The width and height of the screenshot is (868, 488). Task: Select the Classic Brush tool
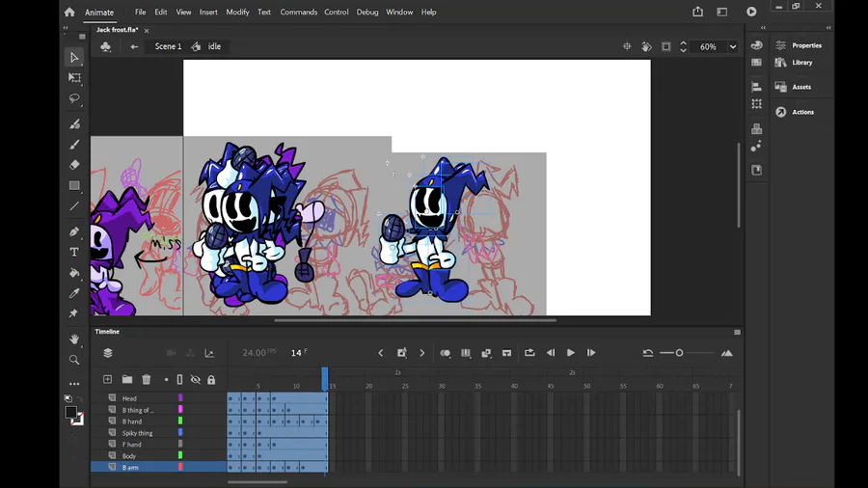(x=74, y=145)
